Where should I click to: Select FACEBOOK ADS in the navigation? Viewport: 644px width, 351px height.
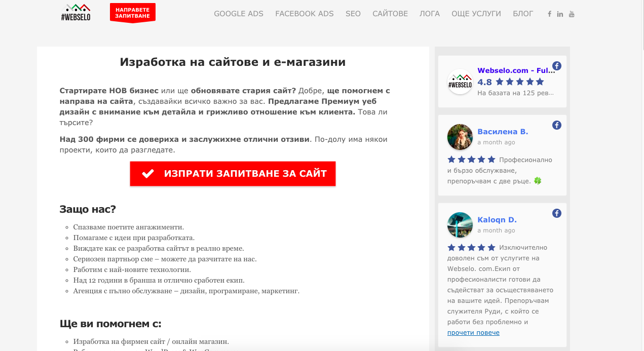[305, 14]
